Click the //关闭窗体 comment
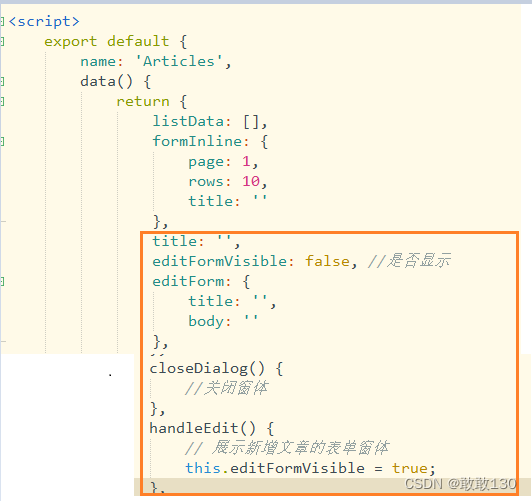This screenshot has width=532, height=501. tap(227, 388)
